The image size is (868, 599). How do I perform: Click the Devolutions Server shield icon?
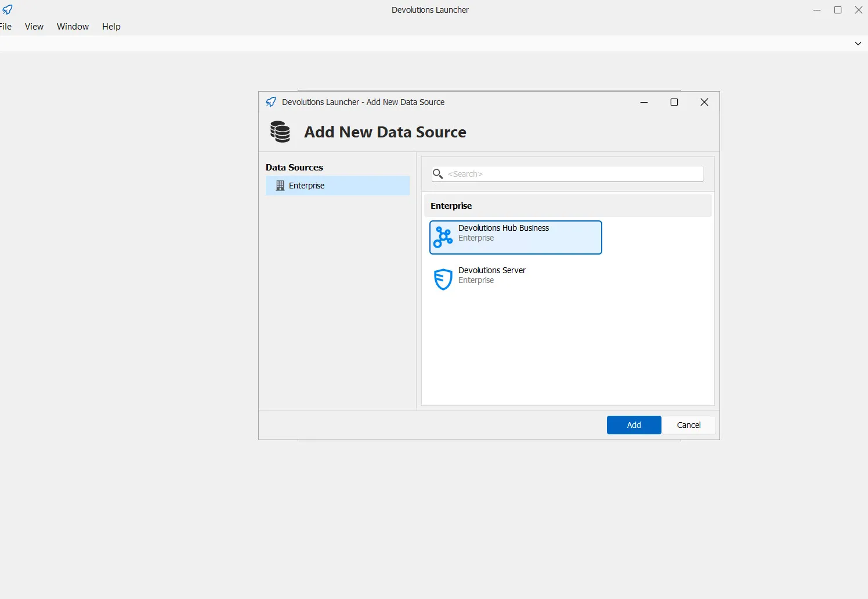click(443, 279)
